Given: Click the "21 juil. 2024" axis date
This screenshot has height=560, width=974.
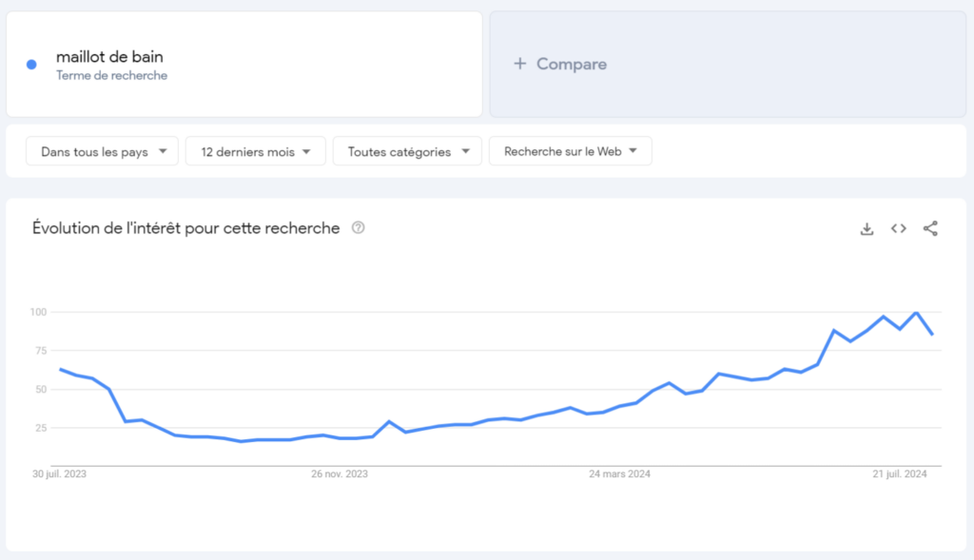Looking at the screenshot, I should point(901,473).
